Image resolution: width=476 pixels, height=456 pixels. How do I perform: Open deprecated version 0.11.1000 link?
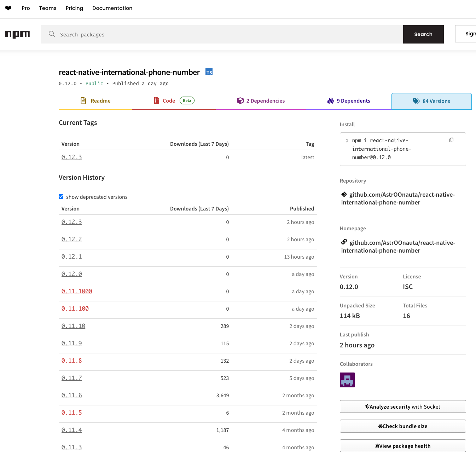point(77,291)
